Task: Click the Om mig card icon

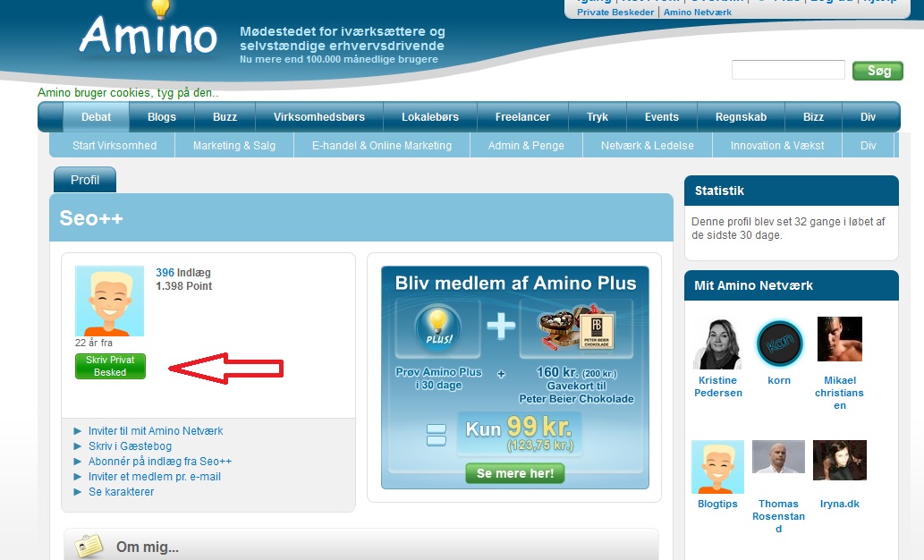Action: coord(89,547)
